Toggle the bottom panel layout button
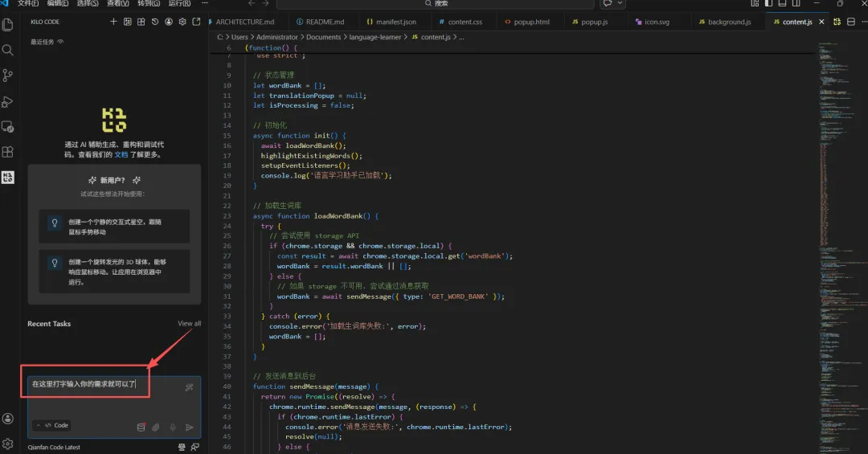The width and height of the screenshot is (868, 454). pyautogui.click(x=782, y=3)
